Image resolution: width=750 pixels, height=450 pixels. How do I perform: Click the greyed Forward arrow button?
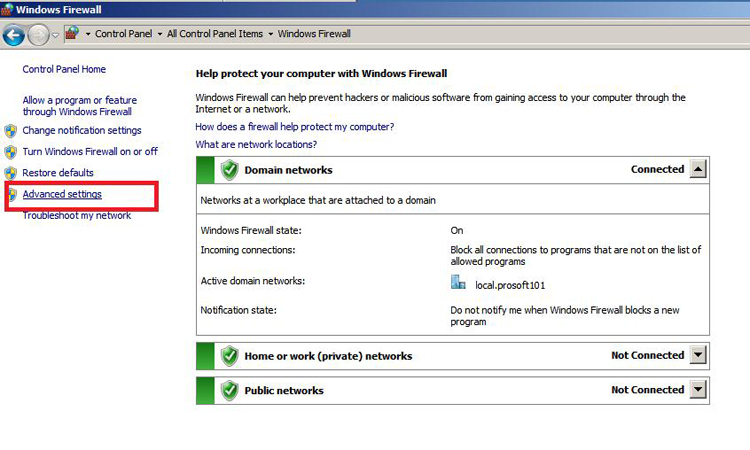pos(38,35)
